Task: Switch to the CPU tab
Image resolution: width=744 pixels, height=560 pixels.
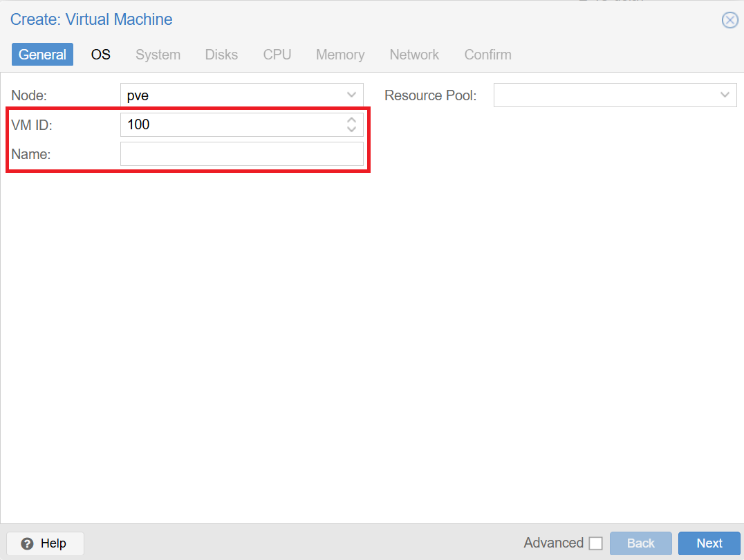Action: pyautogui.click(x=277, y=55)
